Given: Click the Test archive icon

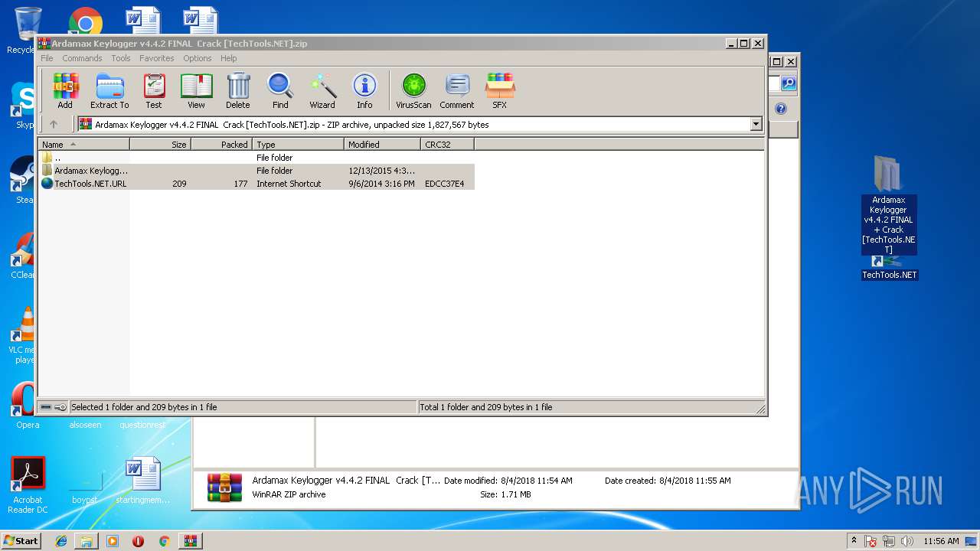Looking at the screenshot, I should click(x=154, y=91).
